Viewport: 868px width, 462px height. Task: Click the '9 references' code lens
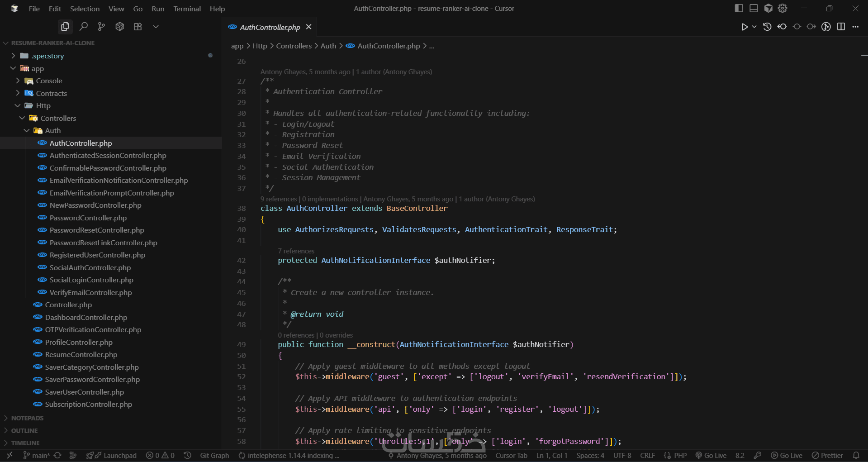click(x=279, y=199)
